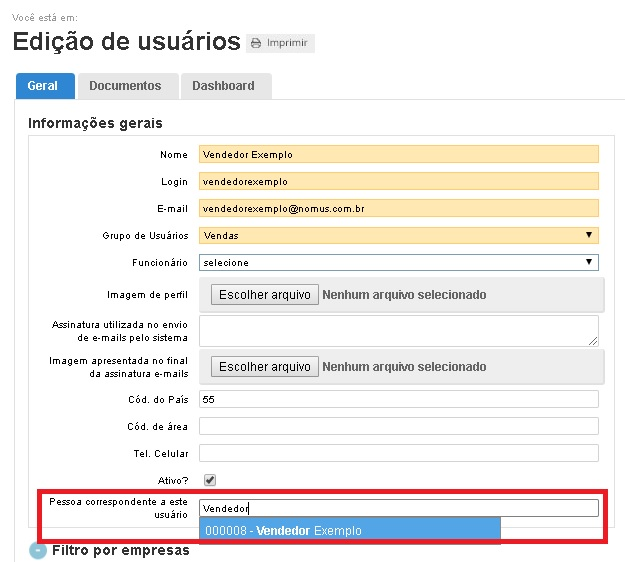Image resolution: width=625 pixels, height=562 pixels.
Task: Click the Edição de usuários title
Action: pyautogui.click(x=127, y=41)
